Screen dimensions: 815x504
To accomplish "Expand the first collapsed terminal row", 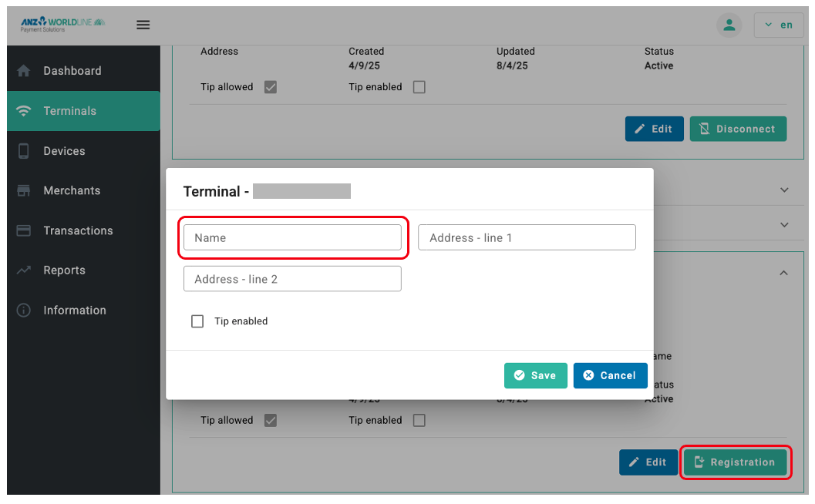I will (784, 190).
